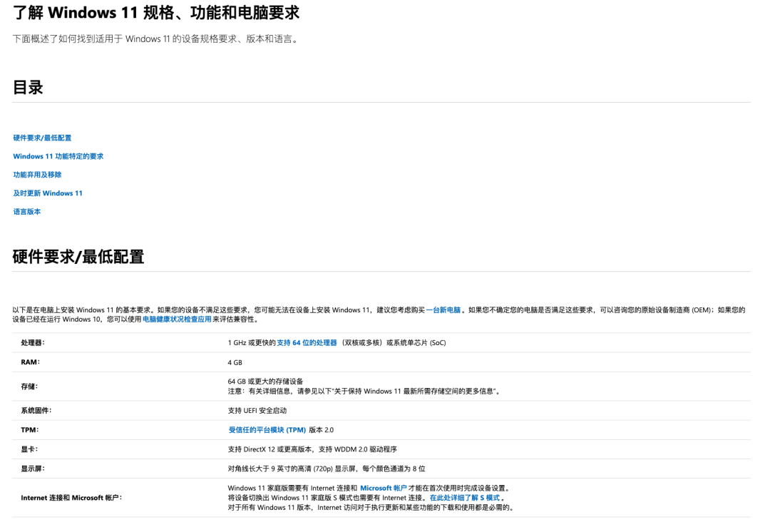The height and width of the screenshot is (532, 770).
Task: Click the 64 GB 或更大的存储设备 text
Action: pyautogui.click(x=265, y=382)
